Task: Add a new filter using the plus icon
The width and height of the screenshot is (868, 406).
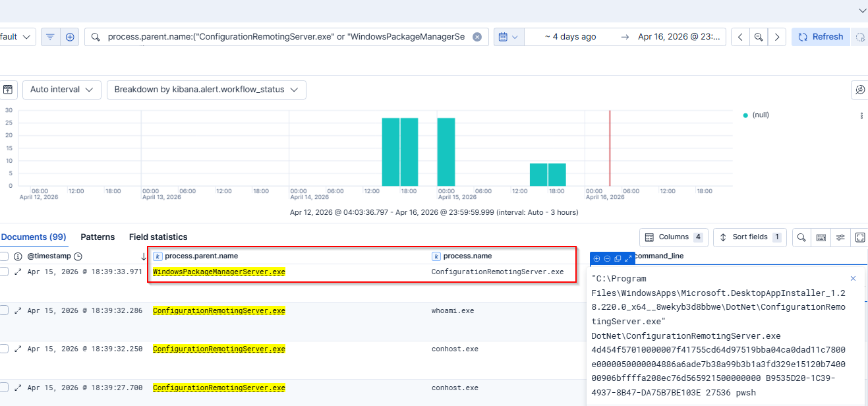Action: pos(70,36)
